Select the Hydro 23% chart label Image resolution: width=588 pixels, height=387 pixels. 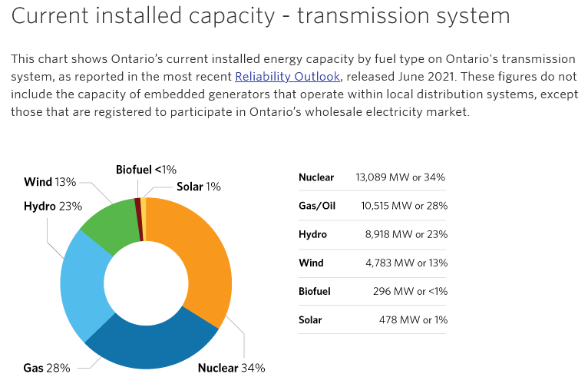click(52, 206)
